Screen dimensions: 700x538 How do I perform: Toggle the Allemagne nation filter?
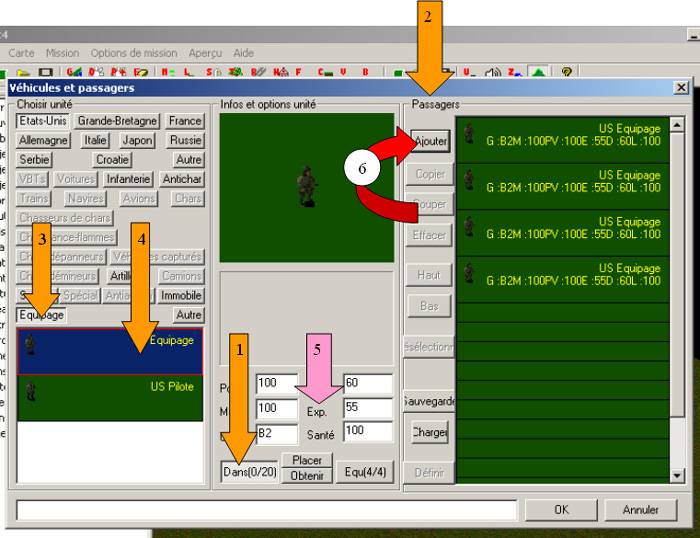coord(44,141)
